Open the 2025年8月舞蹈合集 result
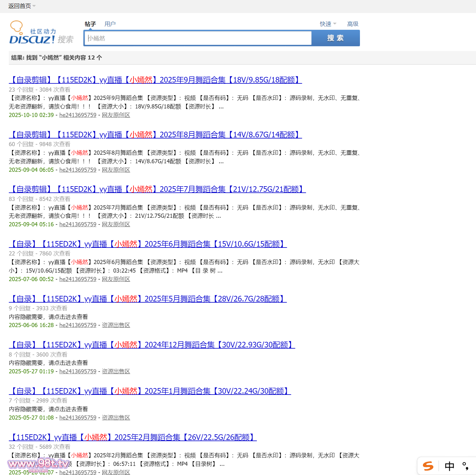476x475 pixels. point(155,135)
